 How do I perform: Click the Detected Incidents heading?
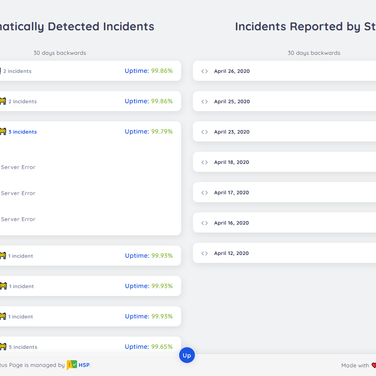77,26
